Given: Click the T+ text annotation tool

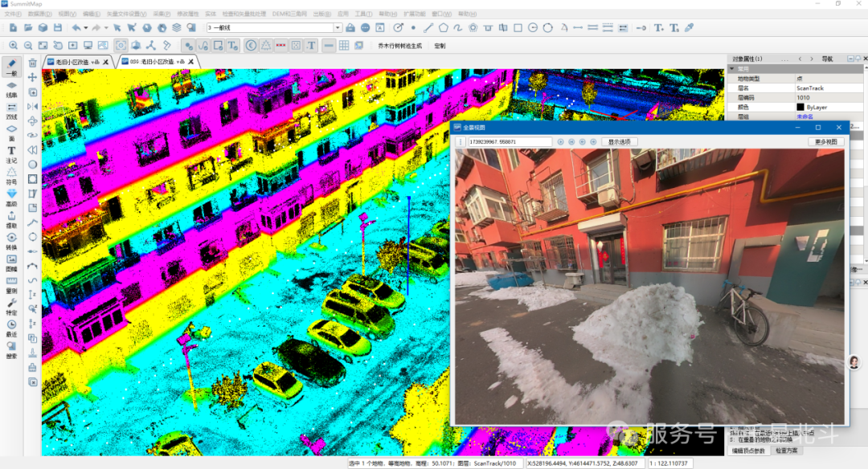Looking at the screenshot, I should (659, 27).
